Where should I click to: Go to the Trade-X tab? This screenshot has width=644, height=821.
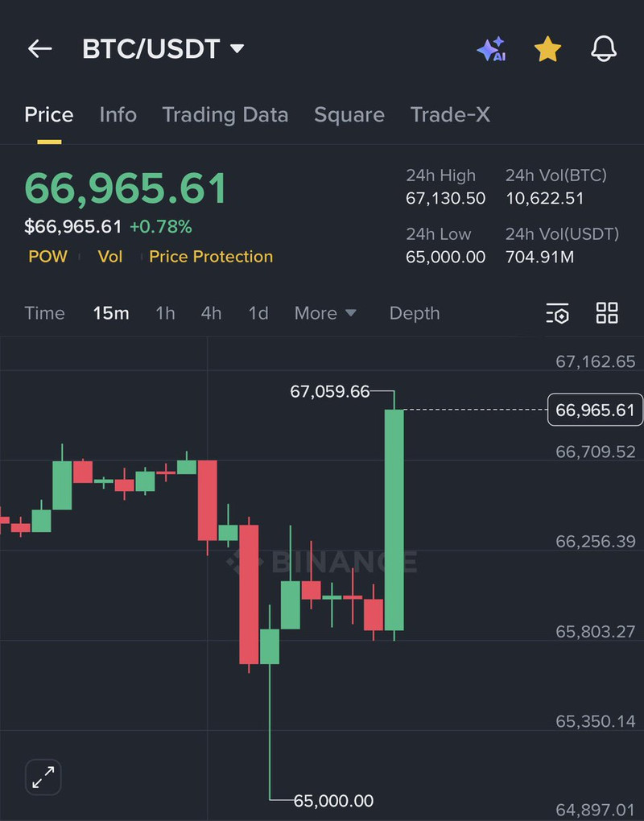(450, 115)
